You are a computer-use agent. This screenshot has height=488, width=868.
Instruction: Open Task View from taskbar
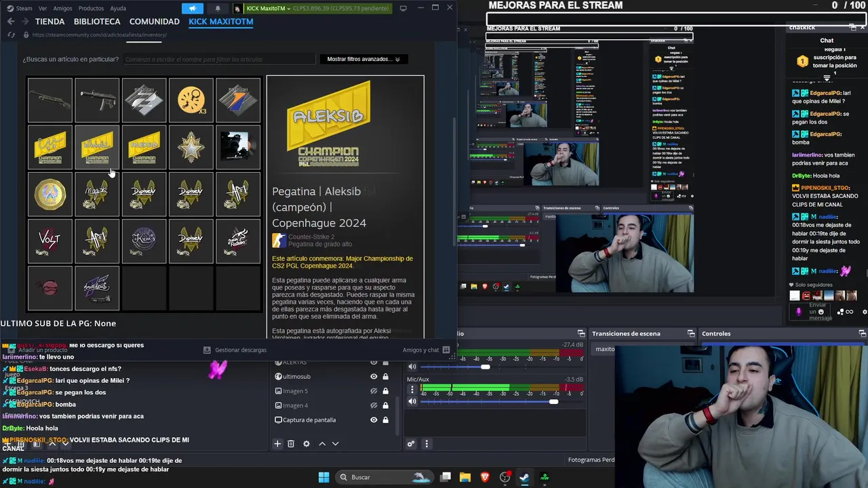[446, 477]
